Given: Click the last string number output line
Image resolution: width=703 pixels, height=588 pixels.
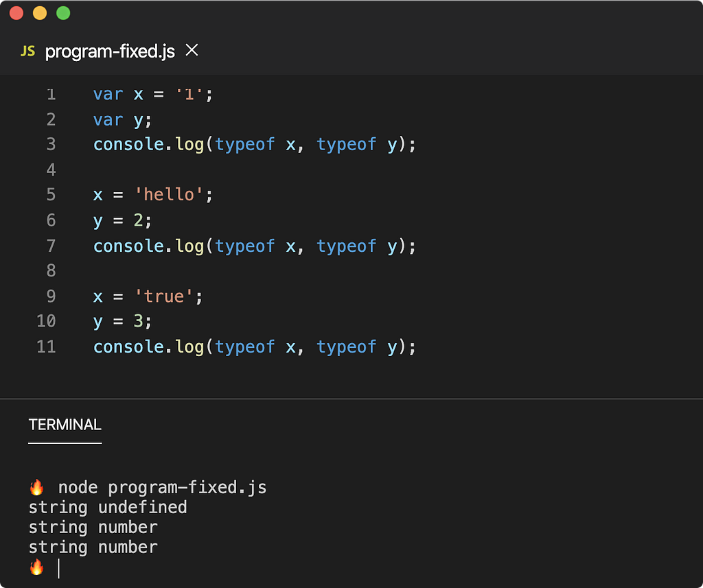Looking at the screenshot, I should coord(93,548).
